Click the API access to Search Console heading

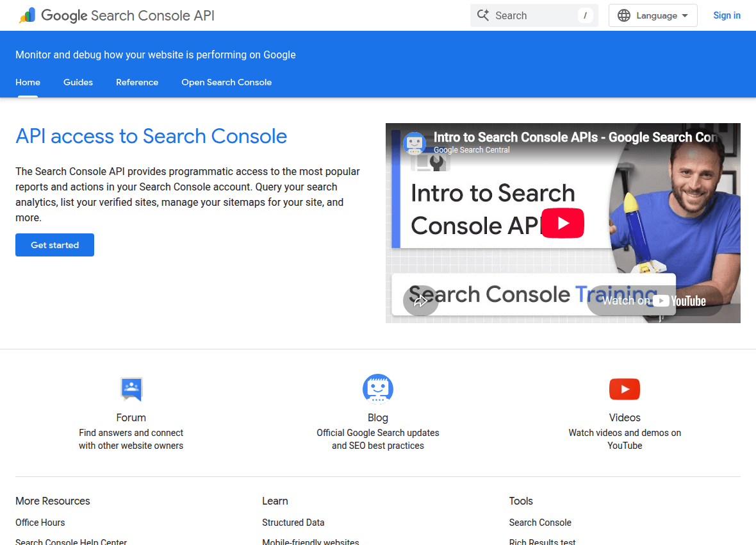pos(151,136)
